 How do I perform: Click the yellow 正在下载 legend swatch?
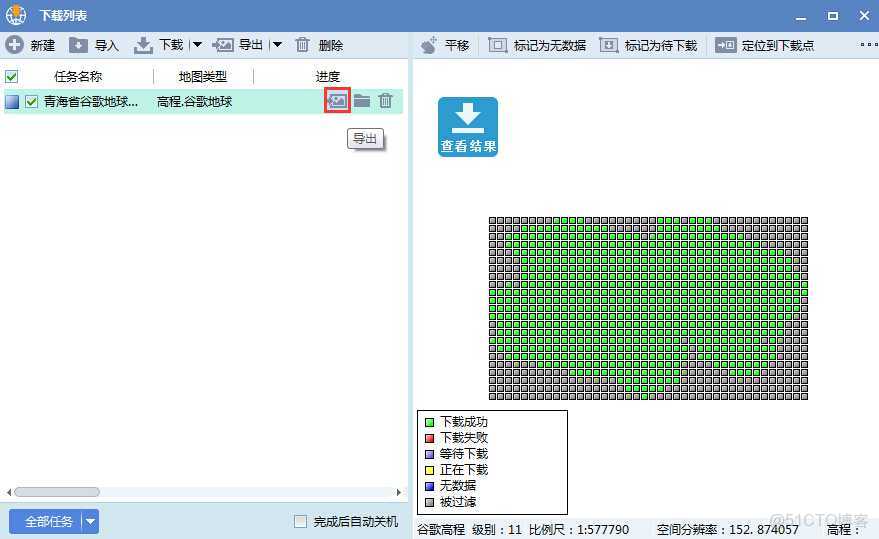pos(429,470)
